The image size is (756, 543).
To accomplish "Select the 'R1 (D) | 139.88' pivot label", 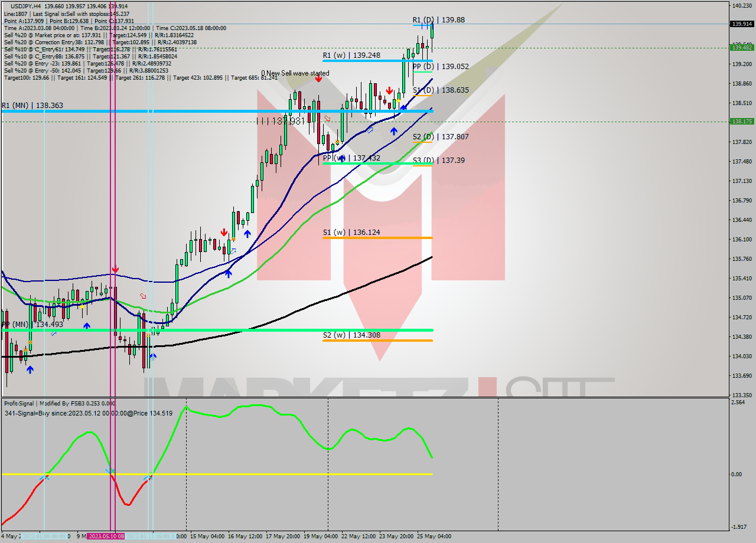I will [x=438, y=20].
